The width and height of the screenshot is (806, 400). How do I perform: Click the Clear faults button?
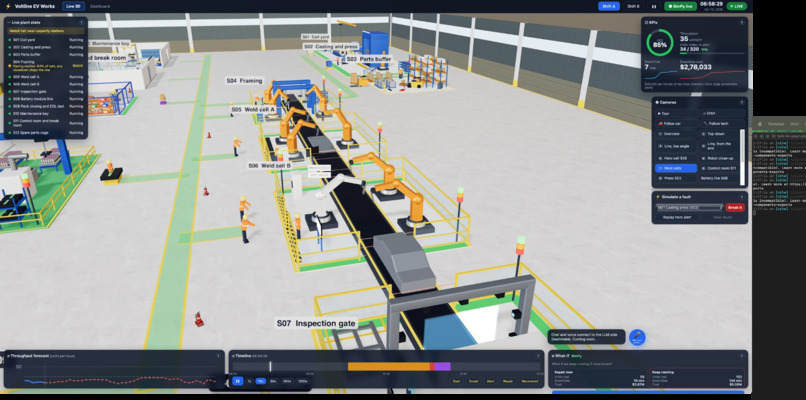pos(721,217)
